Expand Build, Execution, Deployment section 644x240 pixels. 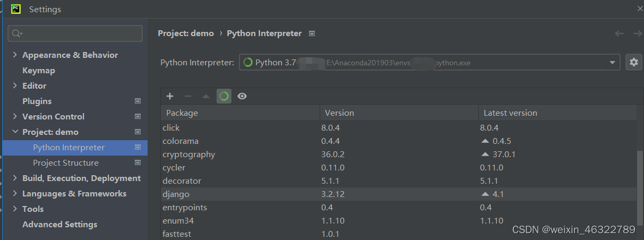15,178
